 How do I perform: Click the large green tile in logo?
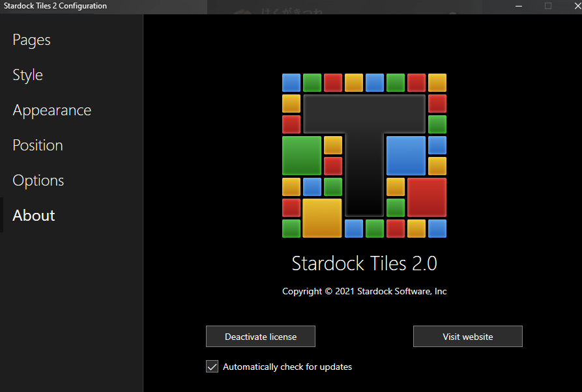[x=301, y=156]
